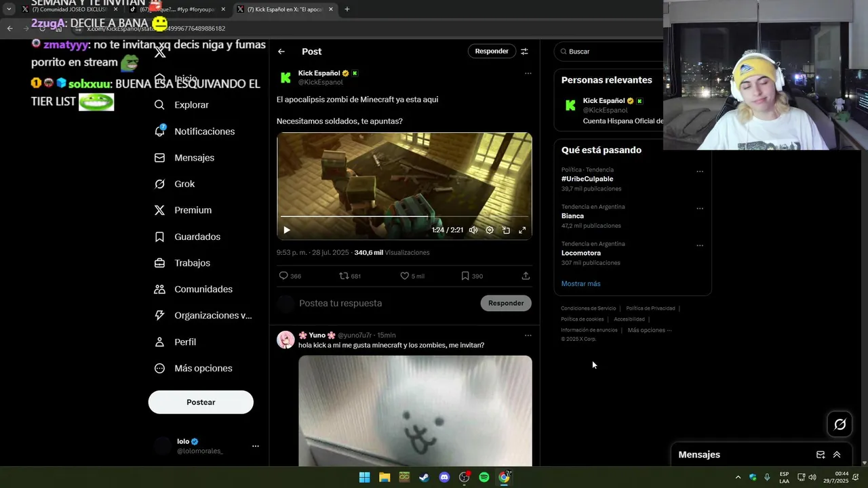Open Organizaciones verificadas in the sidebar
The height and width of the screenshot is (488, 868).
[203, 315]
